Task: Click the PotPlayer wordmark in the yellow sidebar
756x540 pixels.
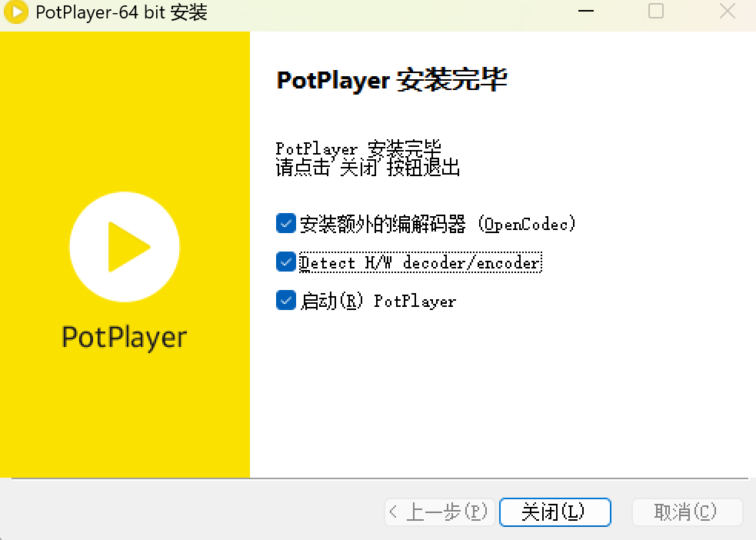Action: click(x=124, y=337)
